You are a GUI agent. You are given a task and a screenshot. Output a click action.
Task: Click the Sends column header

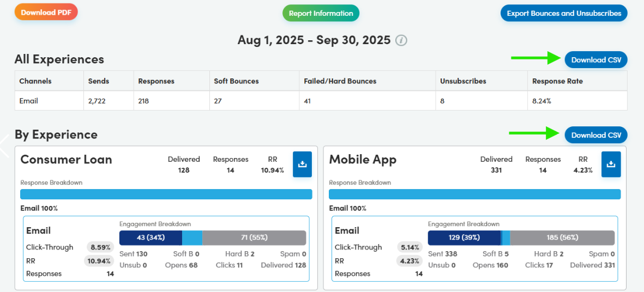[99, 81]
